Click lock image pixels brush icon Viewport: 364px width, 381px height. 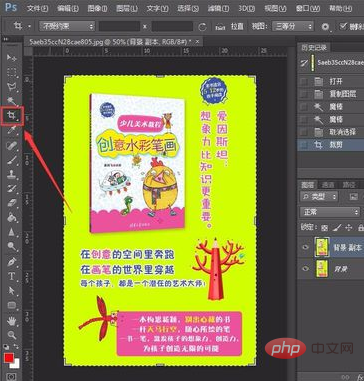tap(336, 228)
